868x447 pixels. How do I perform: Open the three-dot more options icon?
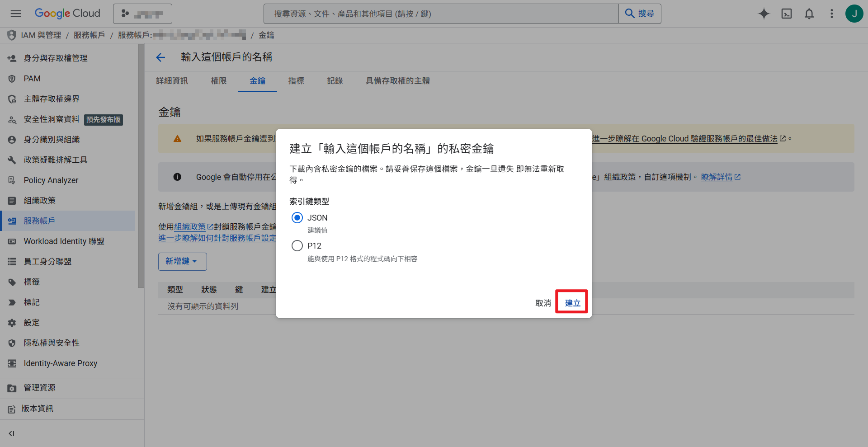[x=831, y=14]
